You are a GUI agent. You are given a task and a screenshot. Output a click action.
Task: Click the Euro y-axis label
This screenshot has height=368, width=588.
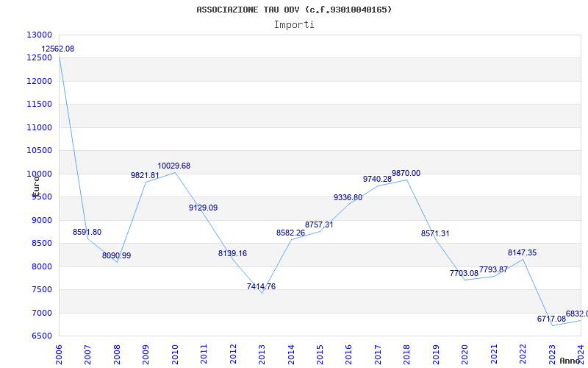(x=36, y=187)
